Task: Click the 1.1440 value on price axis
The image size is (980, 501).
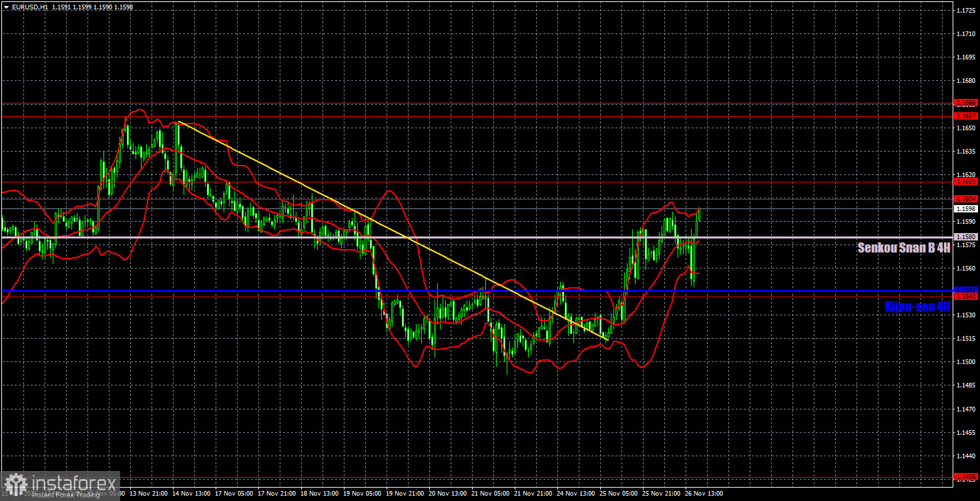Action: [966, 456]
